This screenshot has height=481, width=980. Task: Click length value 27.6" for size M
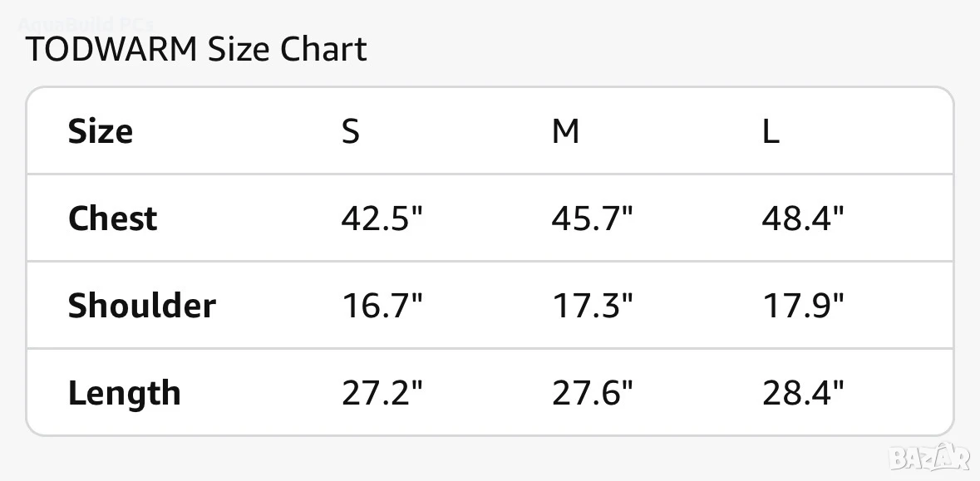coord(592,394)
